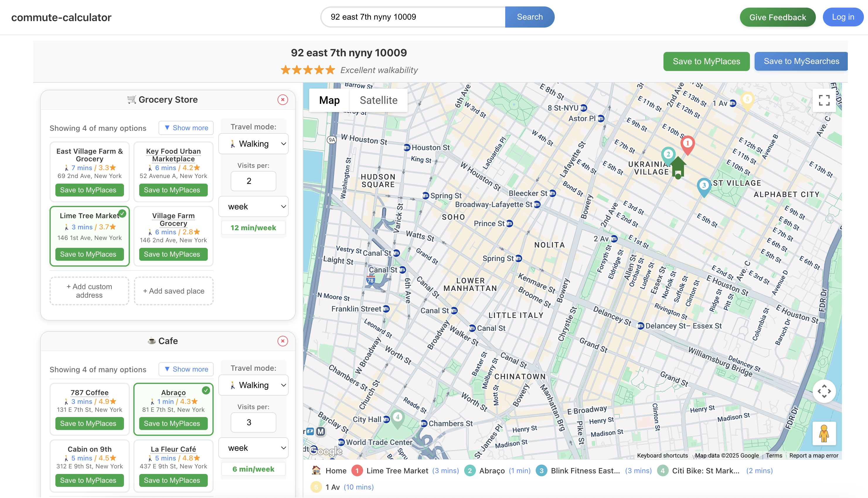Open Keyboard shortcuts on map

(x=662, y=455)
